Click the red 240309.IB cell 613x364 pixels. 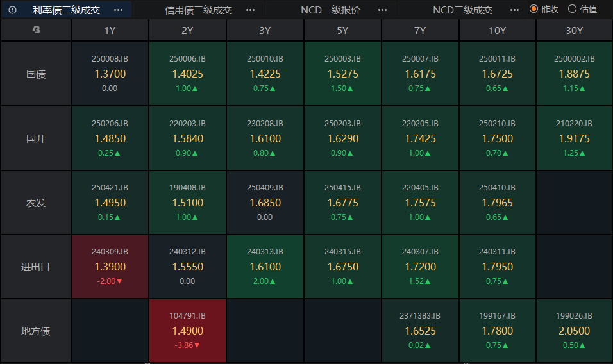click(110, 267)
